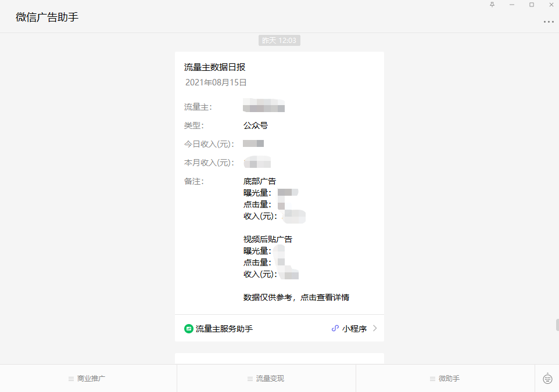Screen dimensions: 559x392
Task: Click 小程序 label text
Action: click(354, 329)
